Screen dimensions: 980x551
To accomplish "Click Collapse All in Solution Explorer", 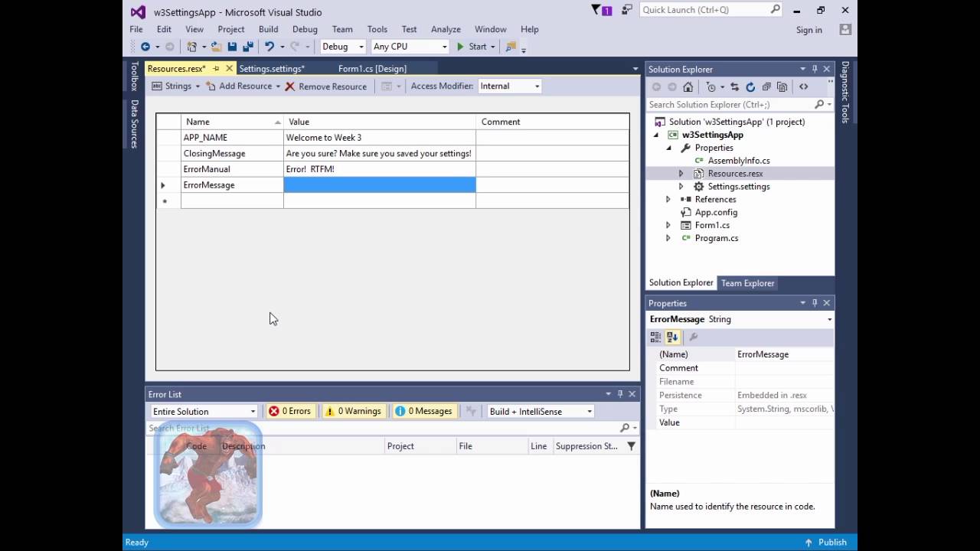I will [x=766, y=86].
